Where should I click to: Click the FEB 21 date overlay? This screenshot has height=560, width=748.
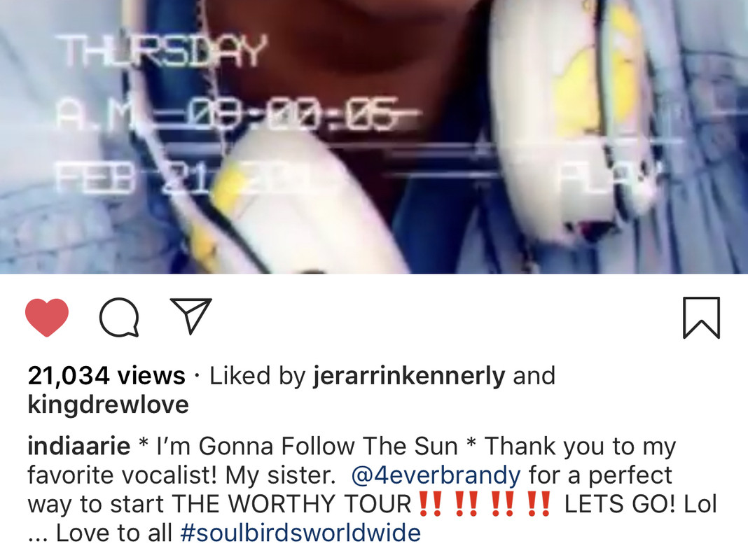coord(134,177)
